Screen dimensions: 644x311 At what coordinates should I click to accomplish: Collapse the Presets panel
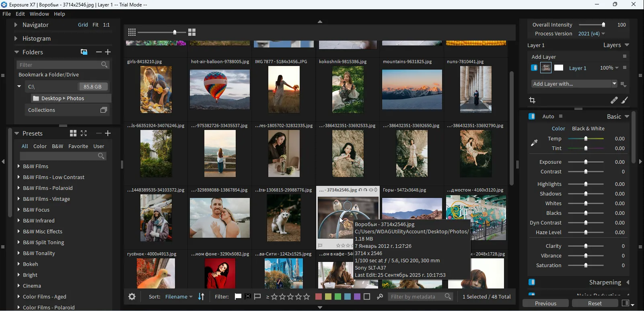(16, 133)
